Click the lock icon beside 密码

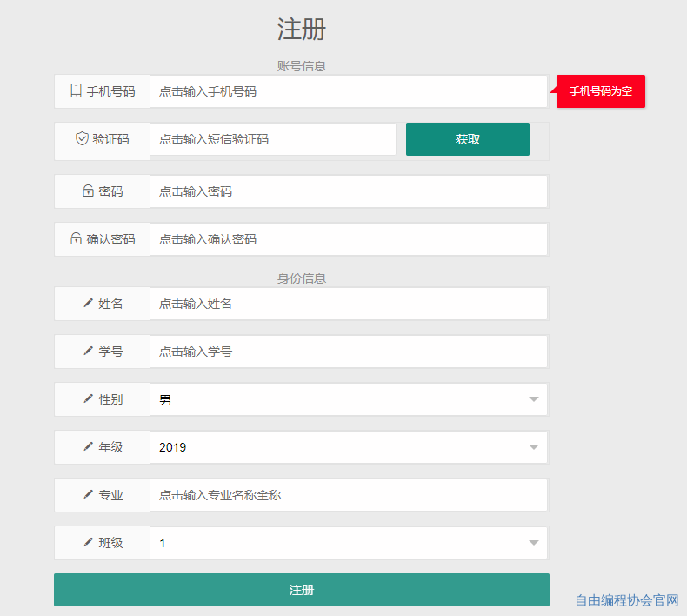88,191
